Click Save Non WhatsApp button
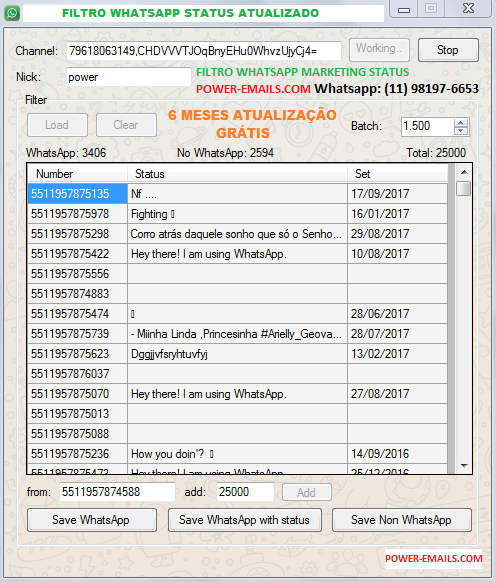The height and width of the screenshot is (582, 496). click(x=401, y=520)
